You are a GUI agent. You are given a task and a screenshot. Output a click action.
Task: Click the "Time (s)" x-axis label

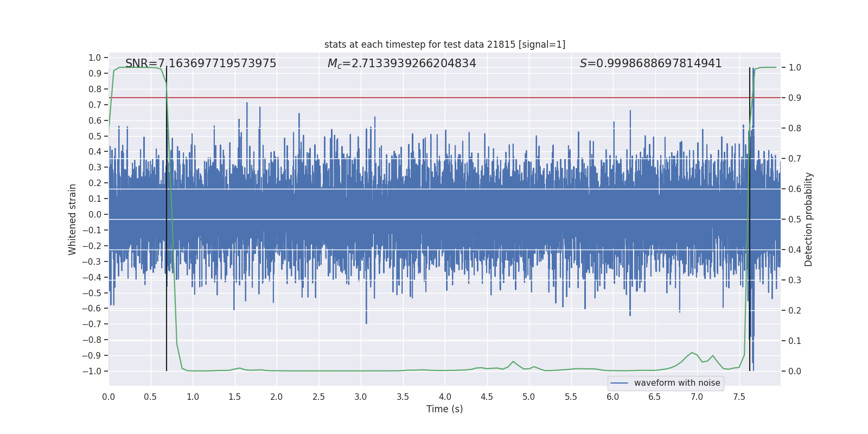(x=444, y=409)
